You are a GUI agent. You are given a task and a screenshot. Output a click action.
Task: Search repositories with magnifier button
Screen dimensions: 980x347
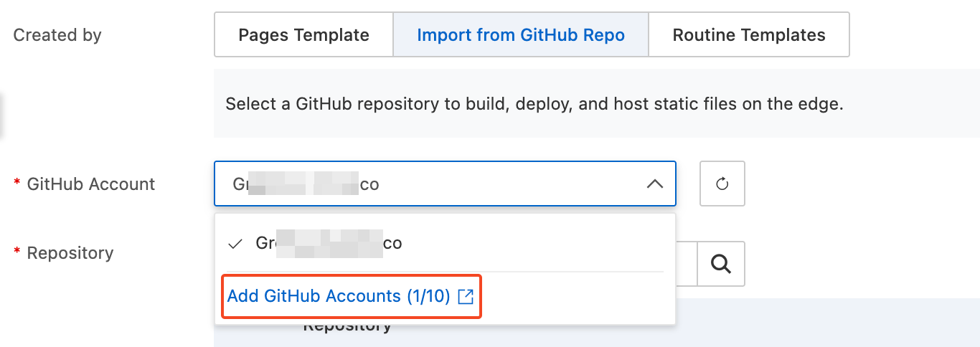(722, 264)
